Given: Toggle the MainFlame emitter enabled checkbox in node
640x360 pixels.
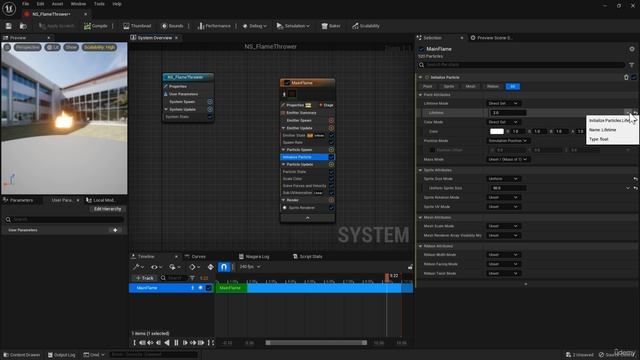Looking at the screenshot, I should (x=287, y=83).
